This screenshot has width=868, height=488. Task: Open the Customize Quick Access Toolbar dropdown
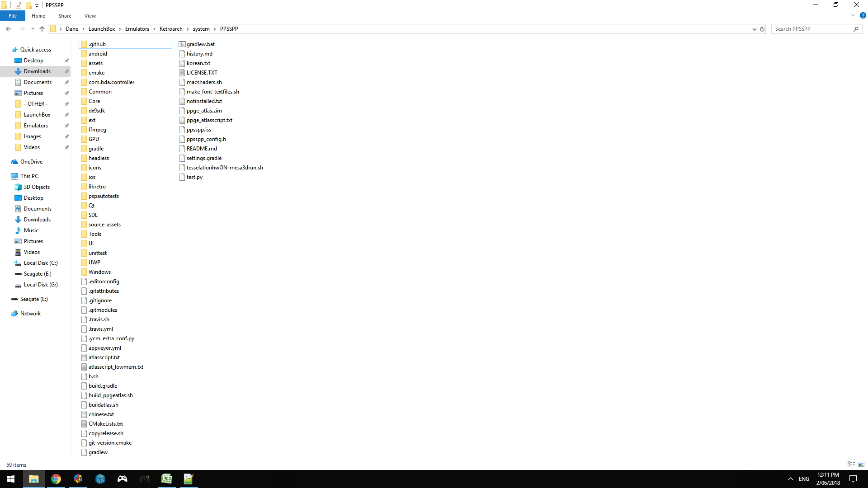[37, 5]
